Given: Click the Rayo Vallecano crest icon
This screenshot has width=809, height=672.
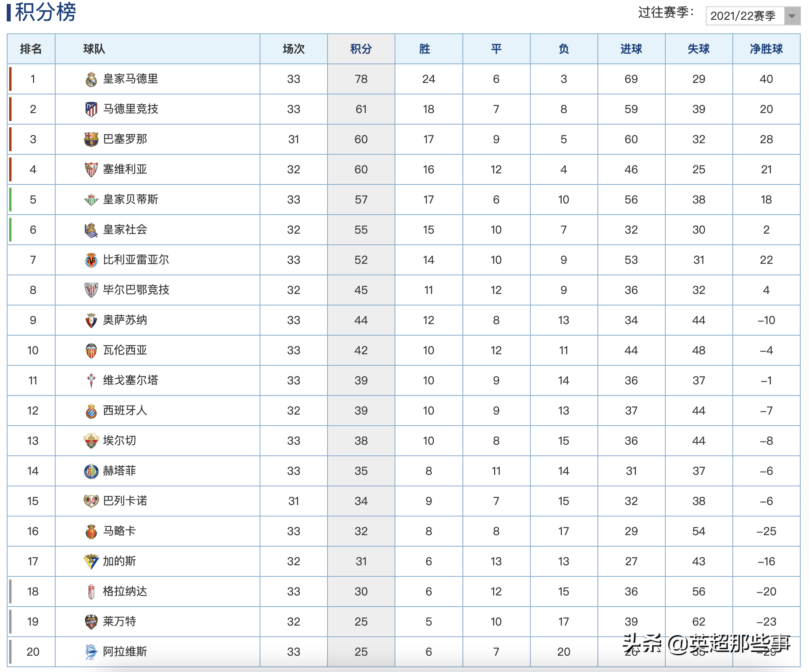Looking at the screenshot, I should pos(91,501).
